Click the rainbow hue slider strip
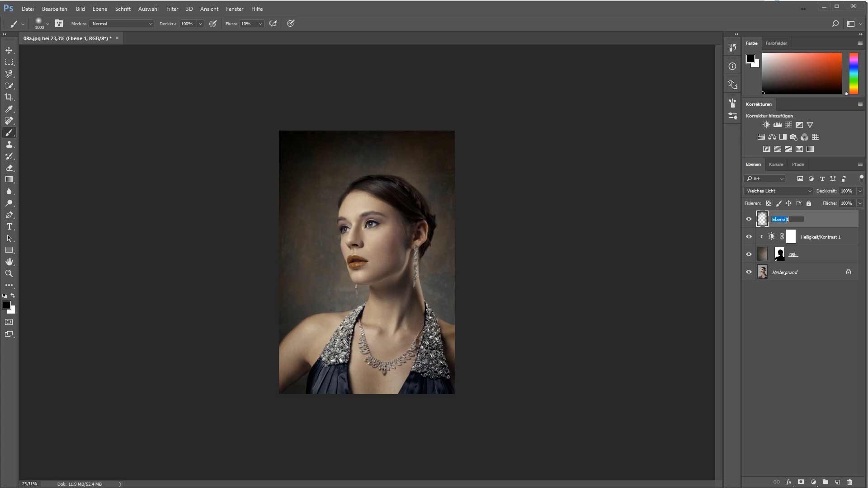 [x=854, y=73]
